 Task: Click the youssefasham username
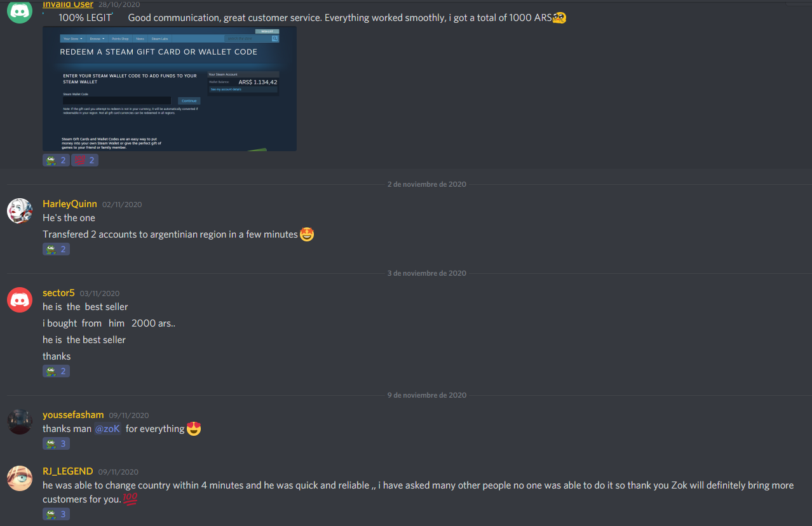point(73,415)
